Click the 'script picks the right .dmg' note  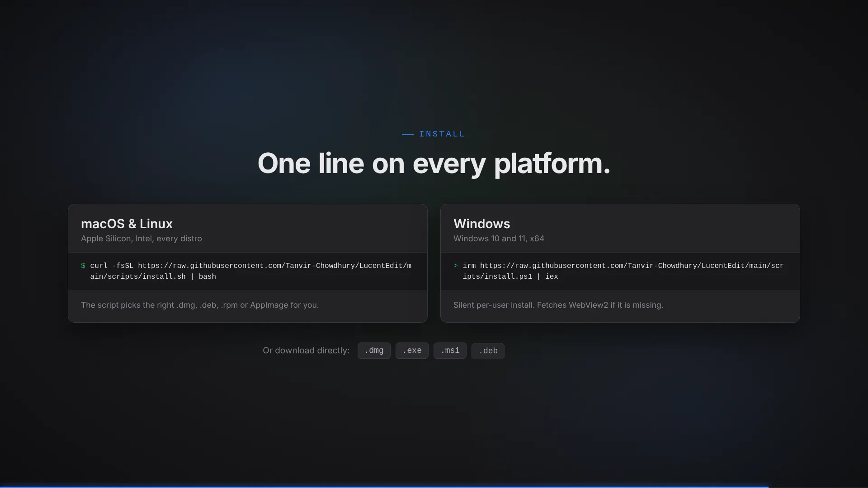200,305
